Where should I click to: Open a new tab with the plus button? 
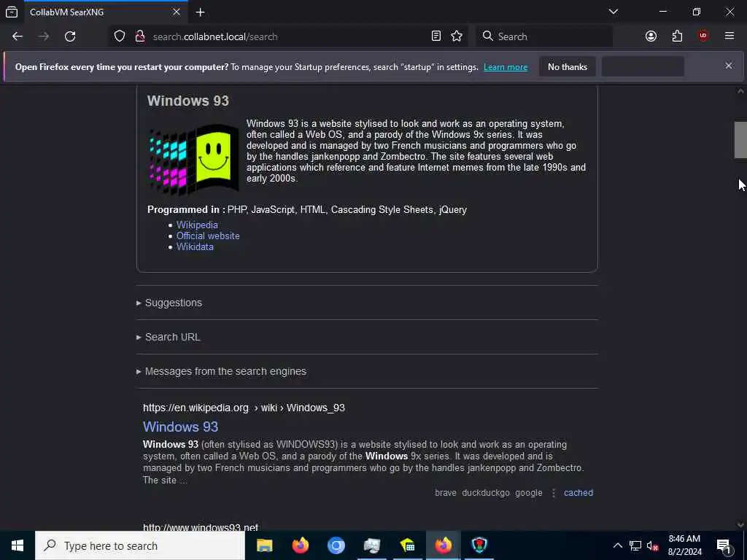point(200,12)
